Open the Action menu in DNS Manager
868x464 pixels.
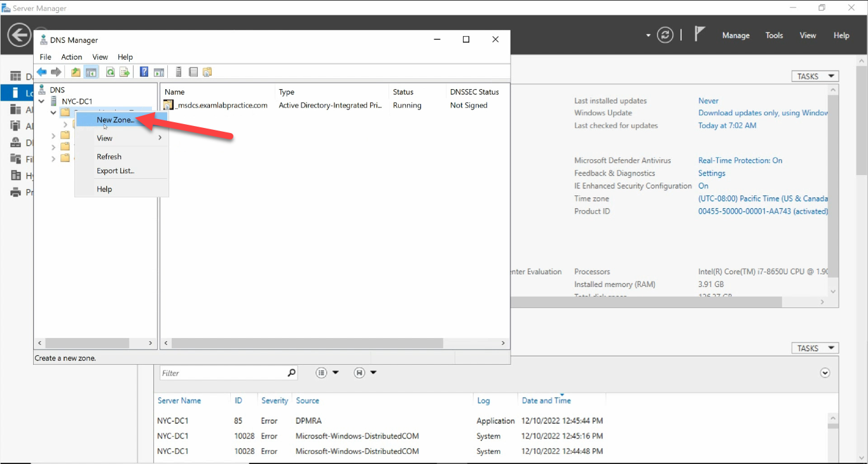[72, 57]
